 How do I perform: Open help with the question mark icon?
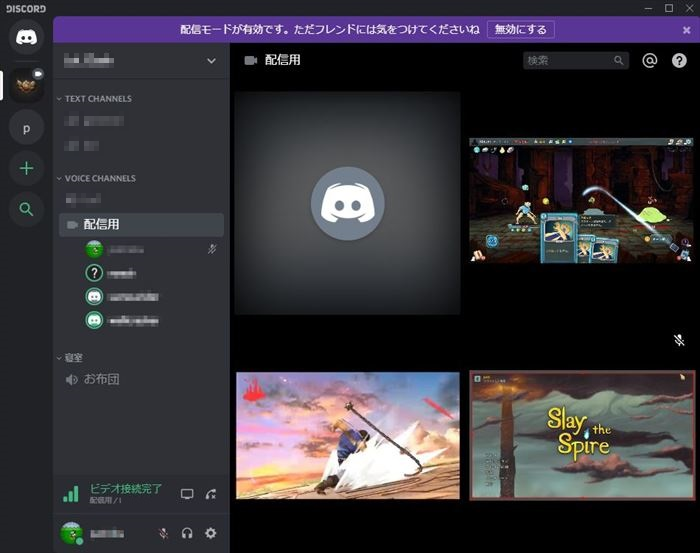pyautogui.click(x=679, y=60)
